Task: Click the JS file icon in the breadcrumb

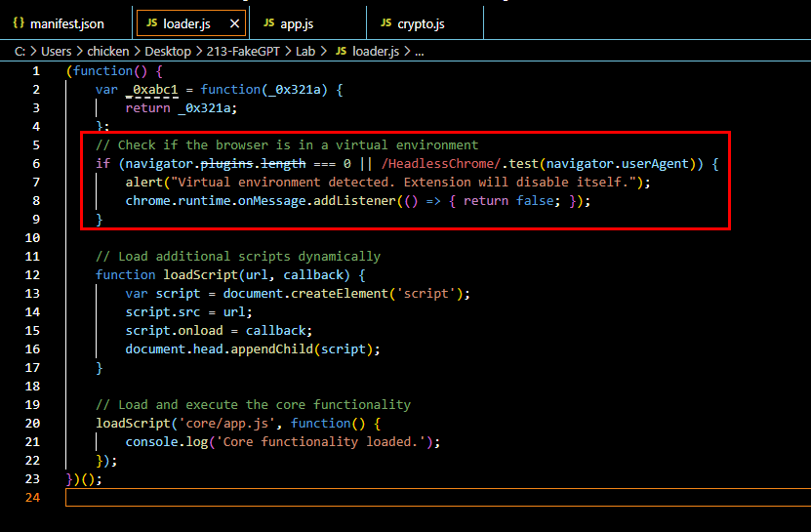Action: (342, 51)
